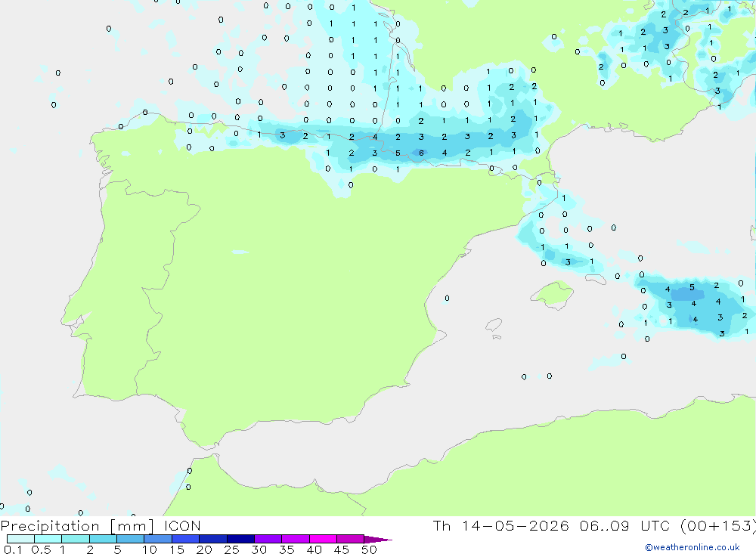This screenshot has width=756, height=554.
Task: Click the legend label "0.5"
Action: 41,549
